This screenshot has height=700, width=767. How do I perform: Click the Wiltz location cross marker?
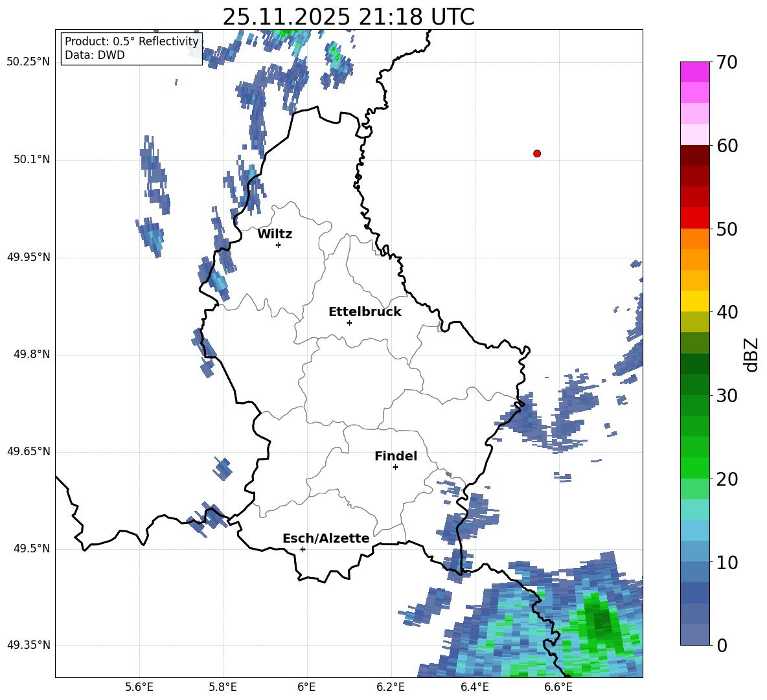tap(279, 245)
